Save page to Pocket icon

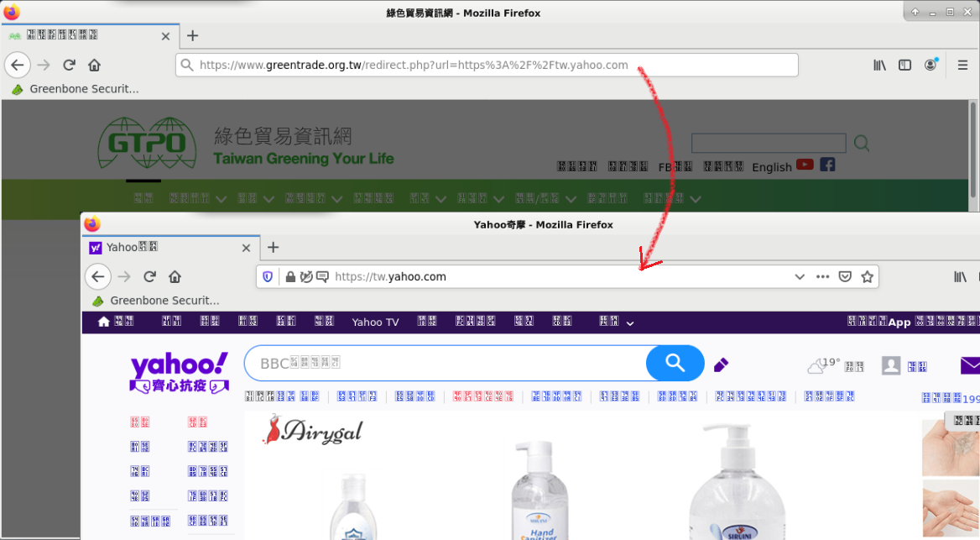coord(845,276)
